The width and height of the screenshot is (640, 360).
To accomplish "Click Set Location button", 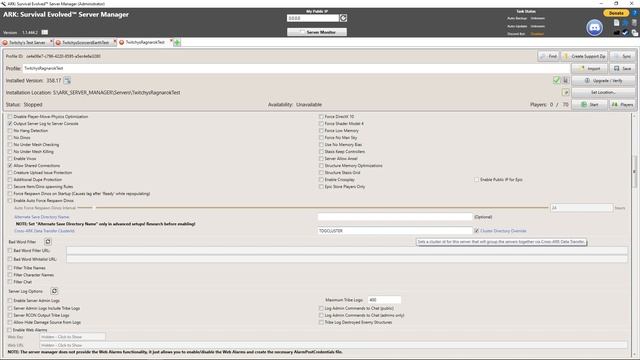I will tap(603, 93).
